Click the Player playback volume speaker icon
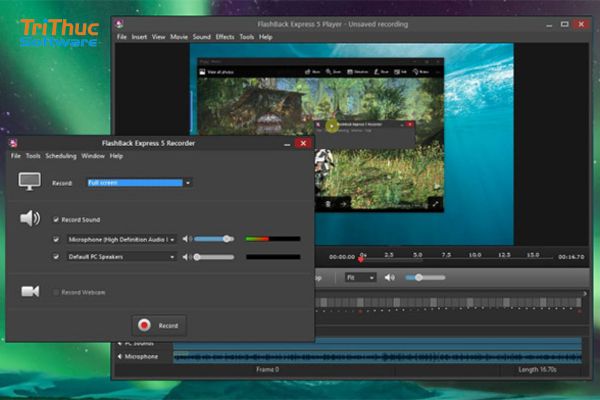This screenshot has width=600, height=400. point(390,278)
